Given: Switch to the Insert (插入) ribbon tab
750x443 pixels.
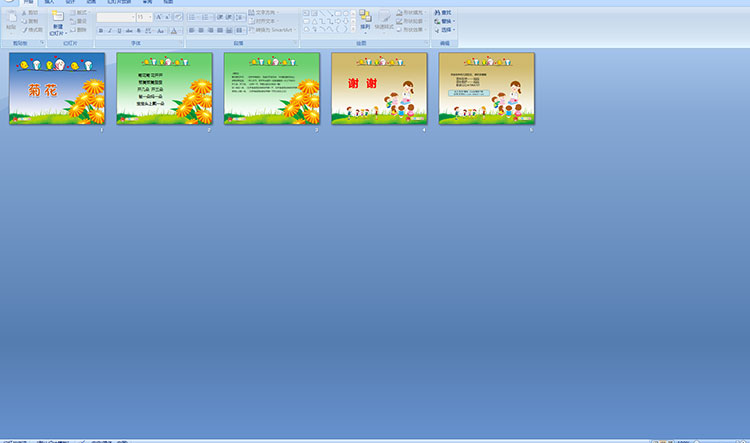Looking at the screenshot, I should point(50,3).
